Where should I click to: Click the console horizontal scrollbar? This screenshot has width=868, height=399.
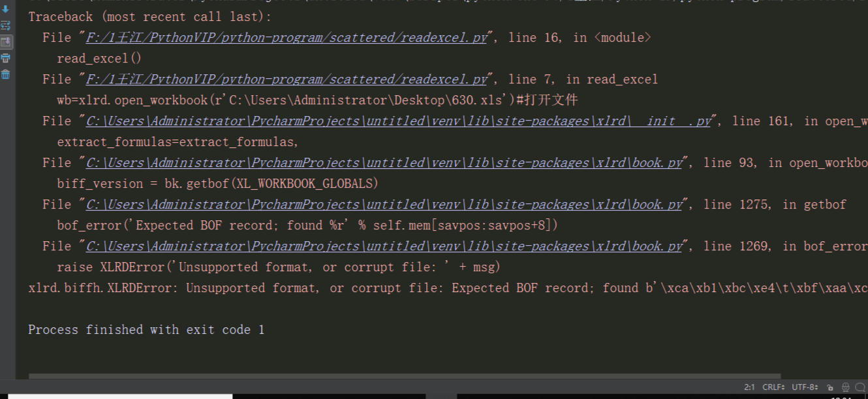click(405, 376)
